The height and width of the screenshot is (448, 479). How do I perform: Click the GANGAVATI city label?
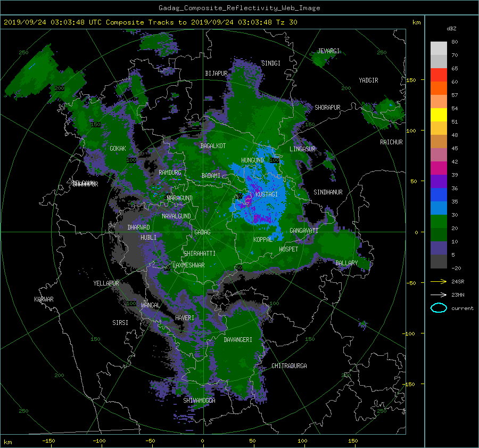pos(304,231)
